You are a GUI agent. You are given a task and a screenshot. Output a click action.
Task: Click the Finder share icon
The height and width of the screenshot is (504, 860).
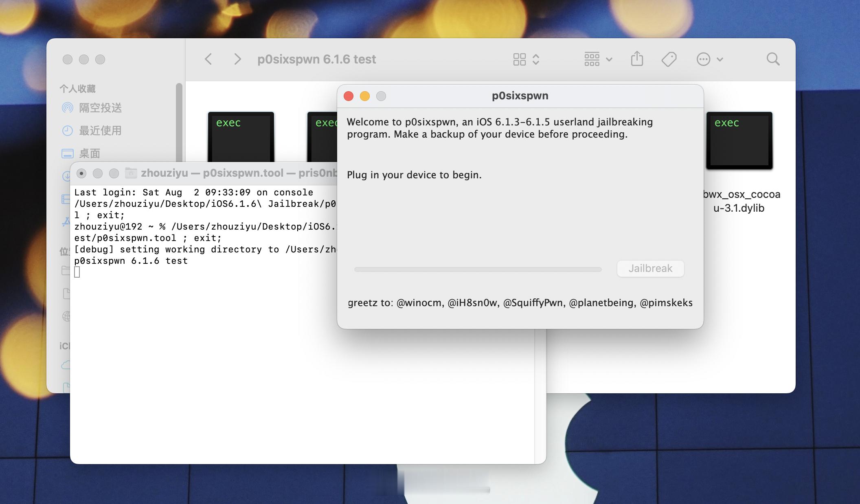(x=637, y=59)
